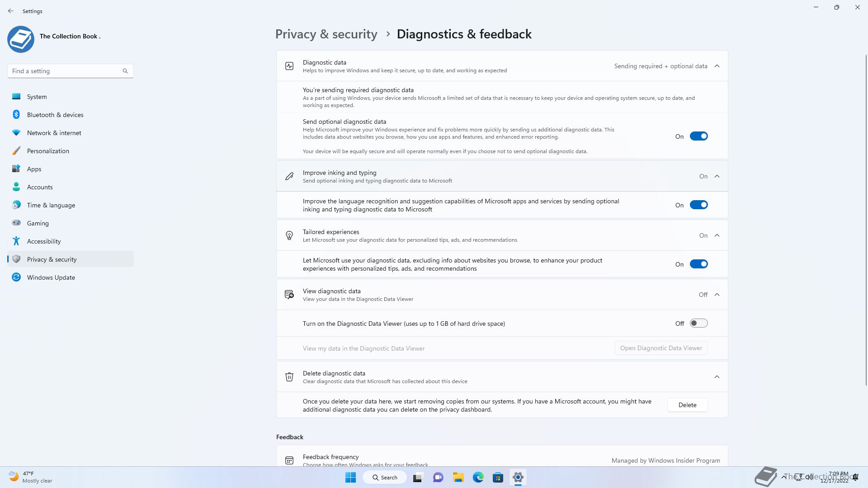Viewport: 868px width, 488px height.
Task: Disable the Improve inking and typing toggle
Action: click(x=698, y=205)
